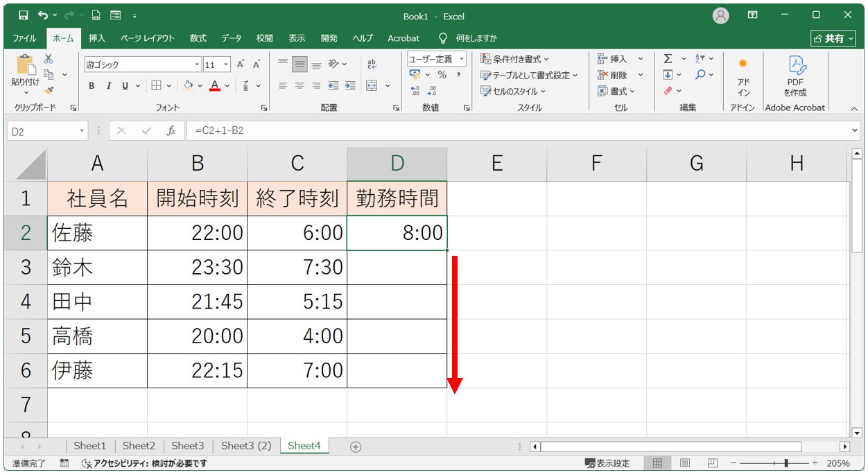Switch to the 数式 tab
The height and width of the screenshot is (475, 868).
point(198,38)
